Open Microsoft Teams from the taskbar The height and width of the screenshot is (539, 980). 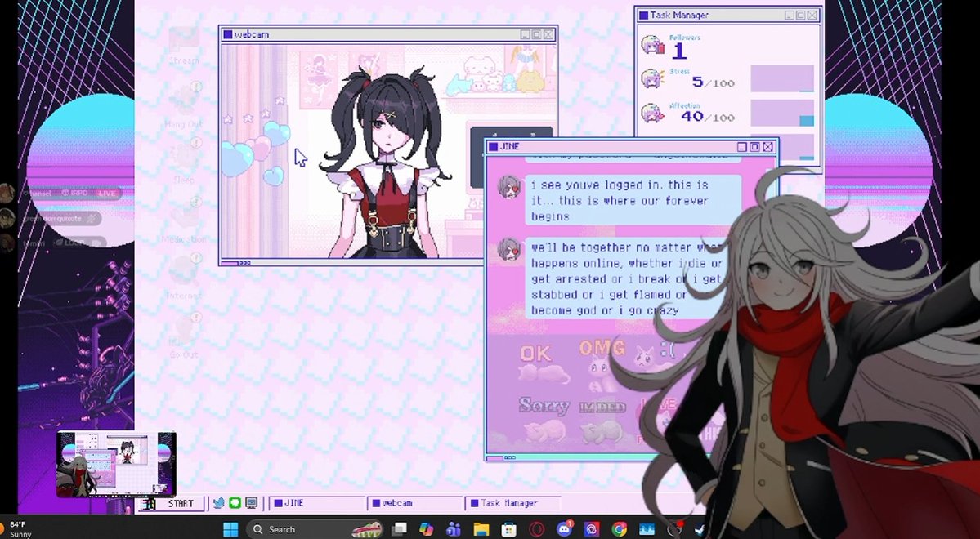[x=454, y=530]
